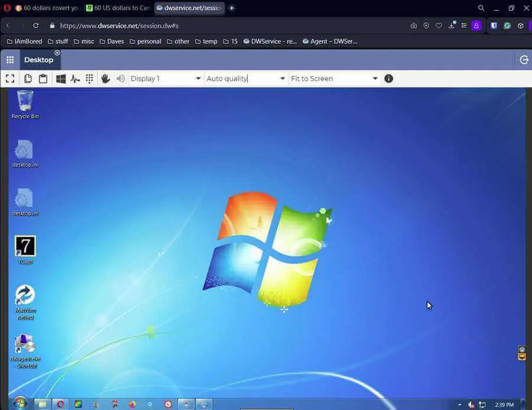Open the Grammarly extension icon

point(507,26)
